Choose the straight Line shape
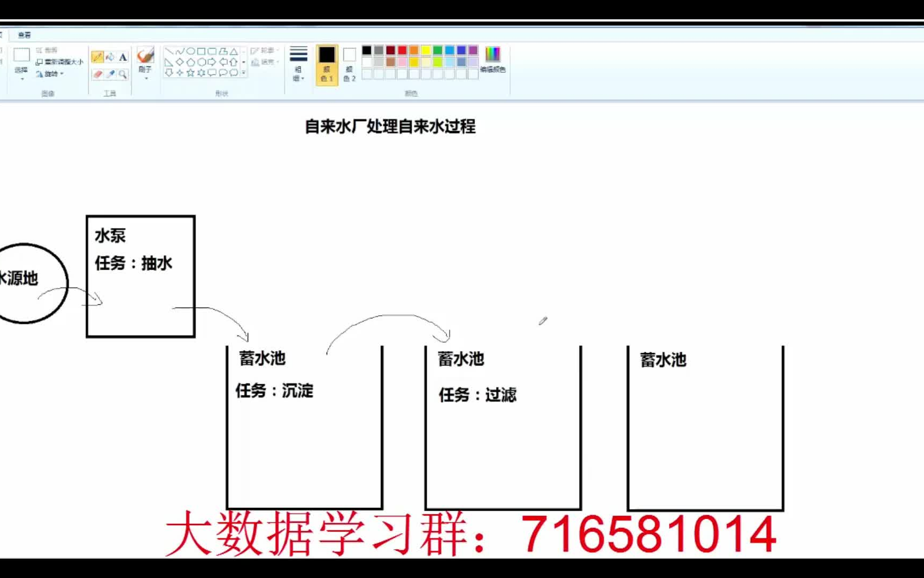 tap(169, 51)
